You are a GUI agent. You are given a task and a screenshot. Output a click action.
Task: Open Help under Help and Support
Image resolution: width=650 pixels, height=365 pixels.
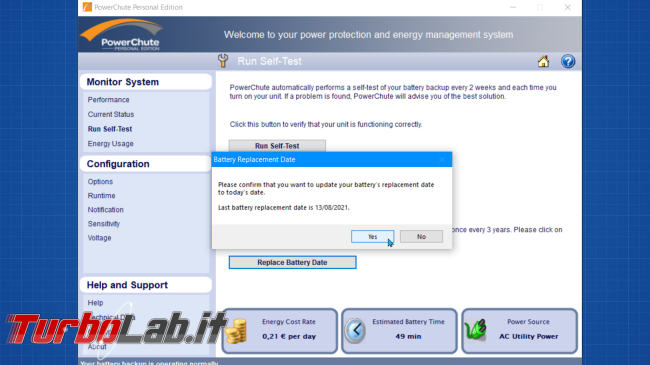pos(95,303)
